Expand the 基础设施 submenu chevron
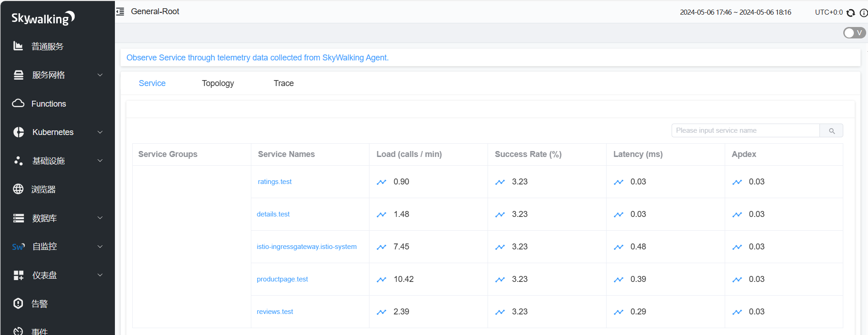This screenshot has width=868, height=335. pyautogui.click(x=100, y=161)
